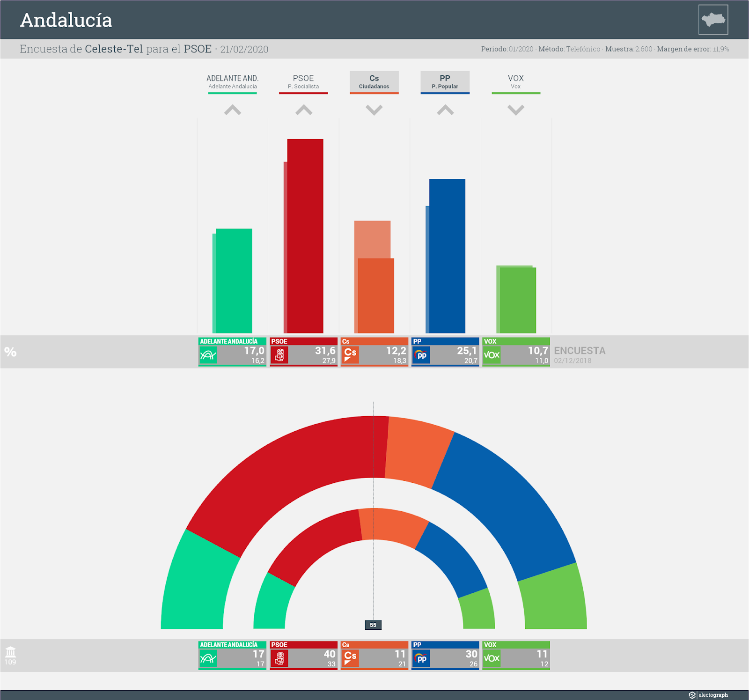Viewport: 749px width, 700px height.
Task: Click VOX percentage value 10,7
Action: pos(538,351)
